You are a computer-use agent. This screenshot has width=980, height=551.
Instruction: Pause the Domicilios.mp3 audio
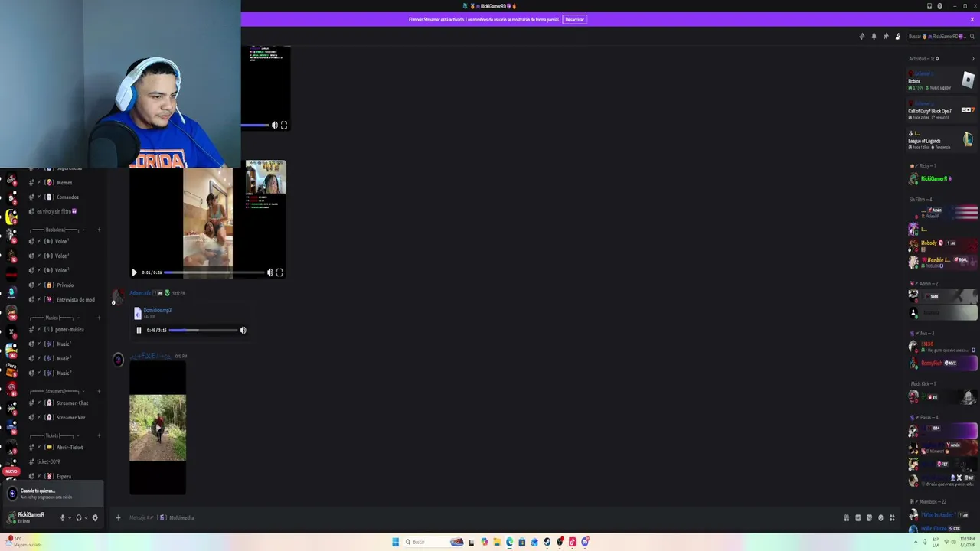point(139,330)
